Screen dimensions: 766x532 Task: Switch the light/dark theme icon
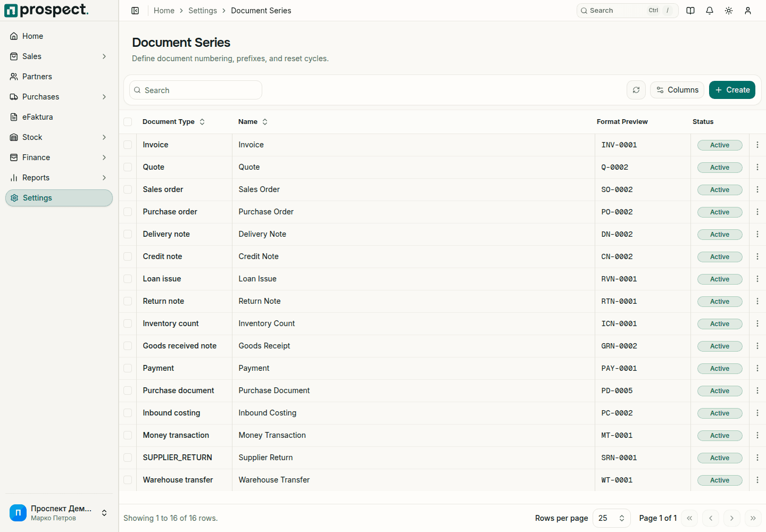pyautogui.click(x=729, y=11)
